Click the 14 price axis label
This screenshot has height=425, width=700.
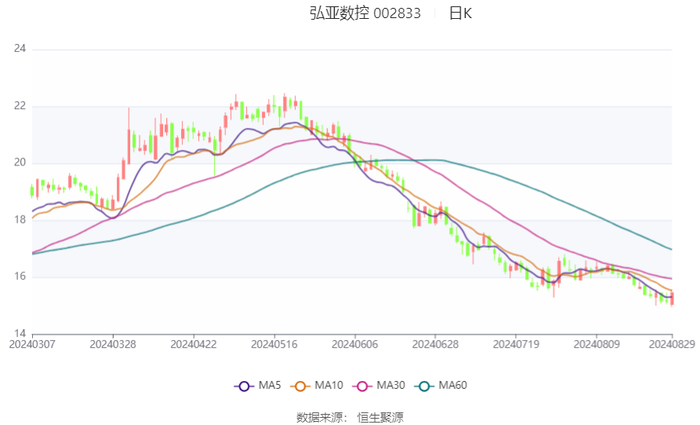[x=19, y=334]
